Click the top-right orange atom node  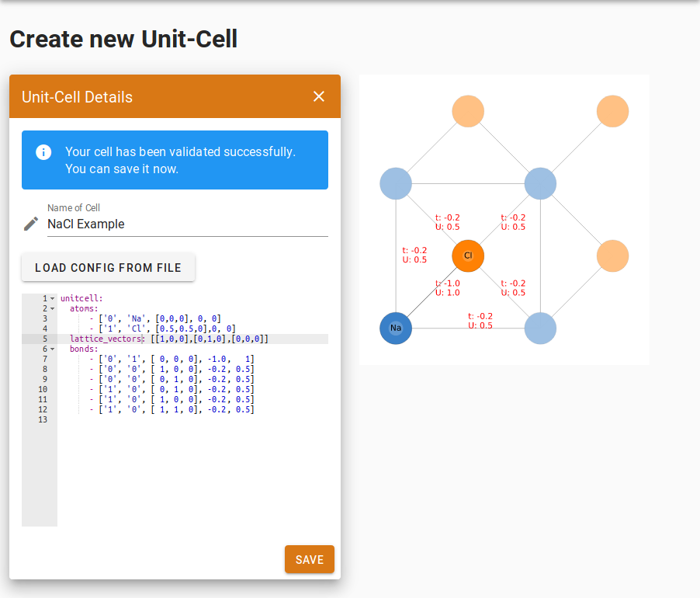coord(612,110)
